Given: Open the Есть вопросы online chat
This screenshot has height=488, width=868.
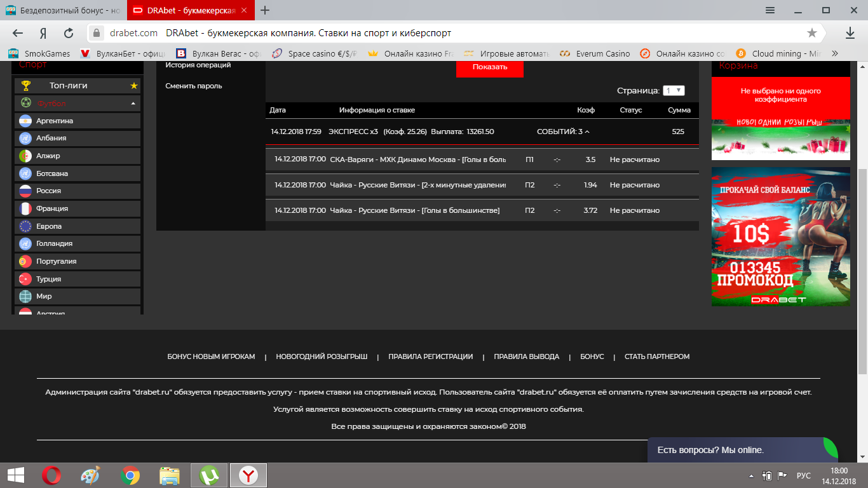Looking at the screenshot, I should pos(742,450).
